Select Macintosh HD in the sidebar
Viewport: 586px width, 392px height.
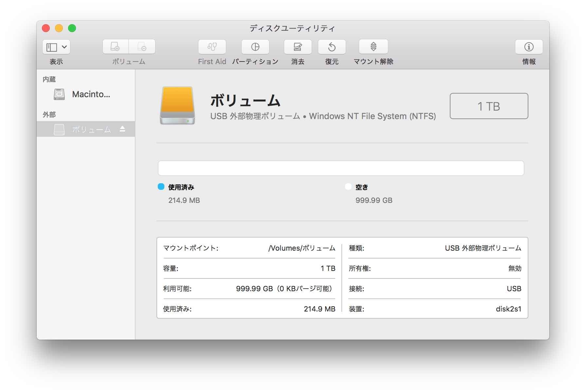point(86,94)
